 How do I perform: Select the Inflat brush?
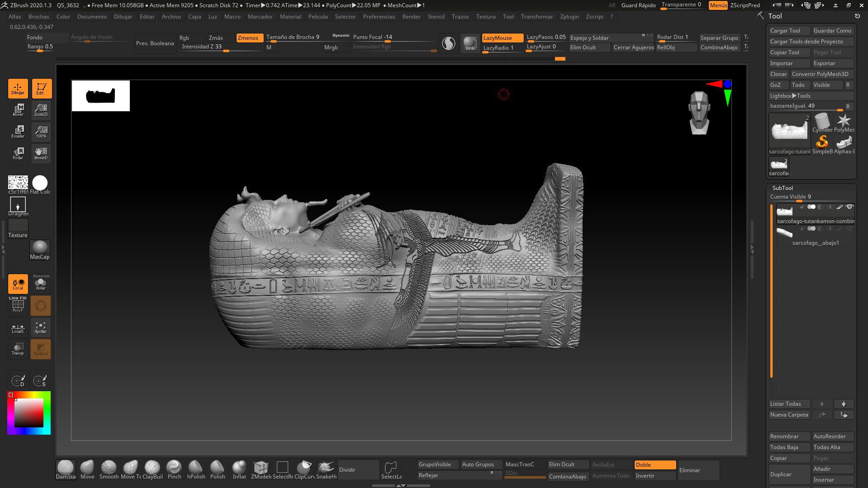(x=239, y=470)
